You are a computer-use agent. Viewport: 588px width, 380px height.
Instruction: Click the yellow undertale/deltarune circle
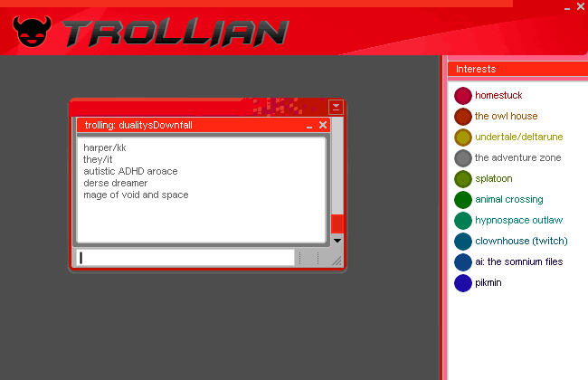point(463,137)
